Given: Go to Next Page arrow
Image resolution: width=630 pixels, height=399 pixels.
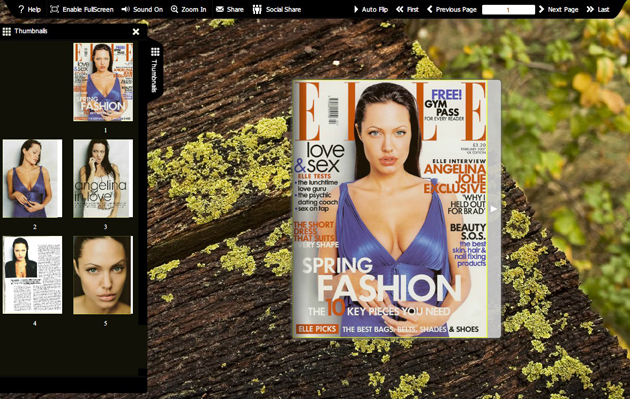Looking at the screenshot, I should click(541, 9).
